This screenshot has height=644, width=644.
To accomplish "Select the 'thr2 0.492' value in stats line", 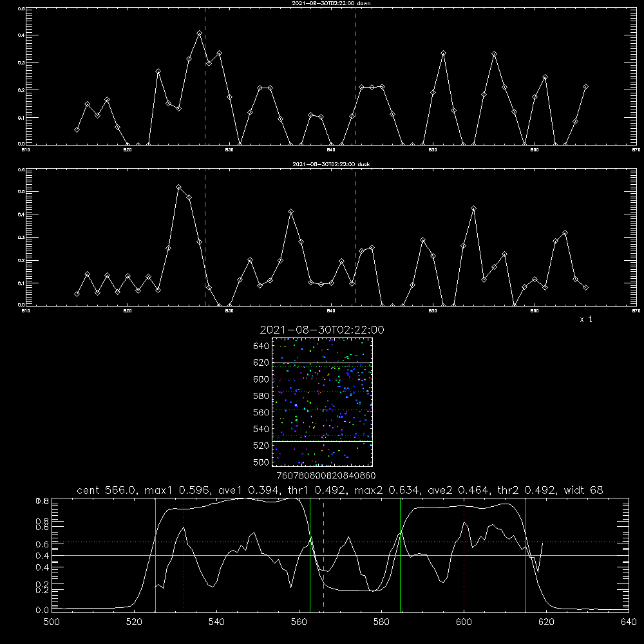I will [527, 490].
